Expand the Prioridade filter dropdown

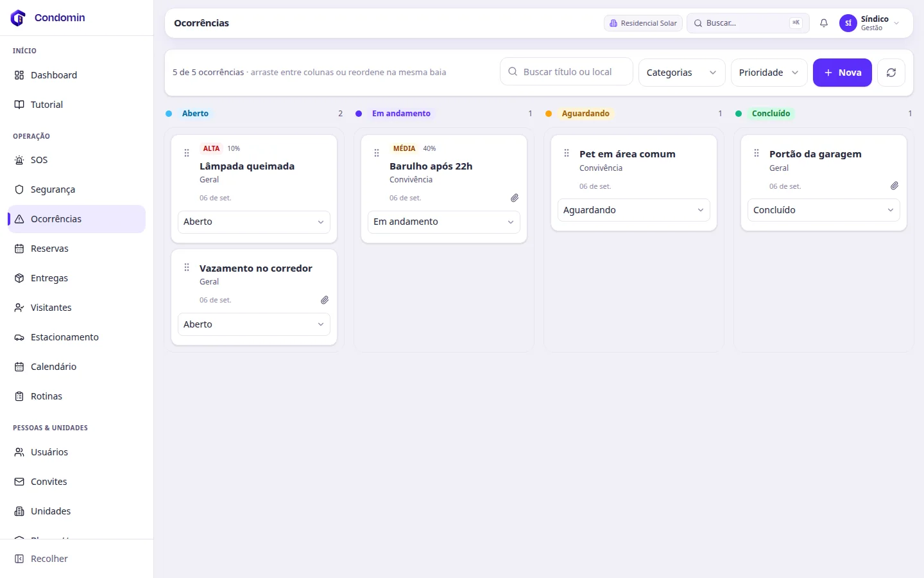pyautogui.click(x=769, y=73)
